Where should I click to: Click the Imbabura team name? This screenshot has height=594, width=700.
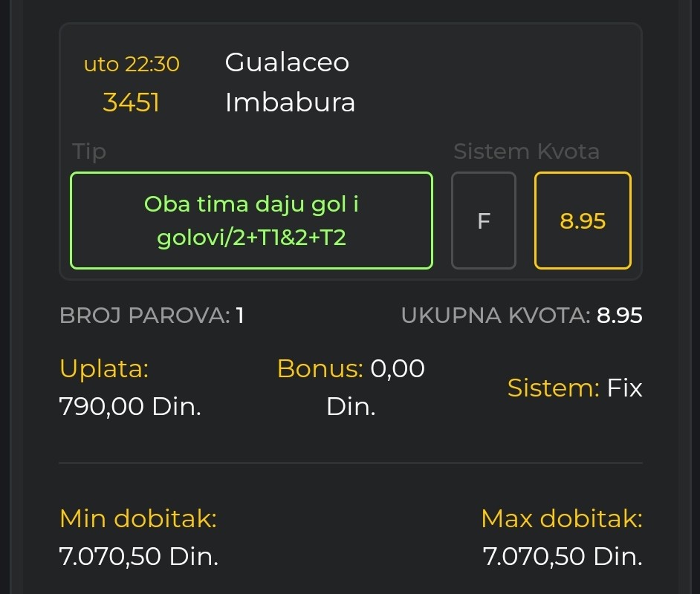290,102
